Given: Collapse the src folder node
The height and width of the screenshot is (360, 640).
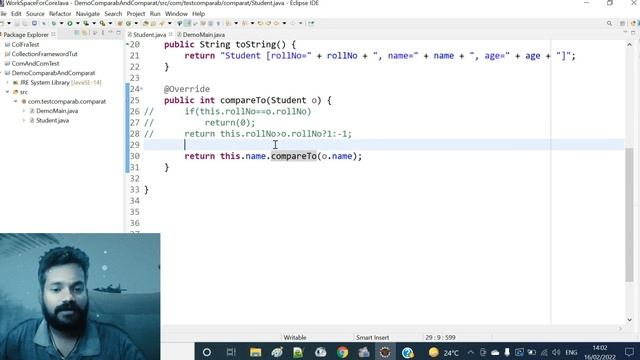Looking at the screenshot, I should (7, 92).
